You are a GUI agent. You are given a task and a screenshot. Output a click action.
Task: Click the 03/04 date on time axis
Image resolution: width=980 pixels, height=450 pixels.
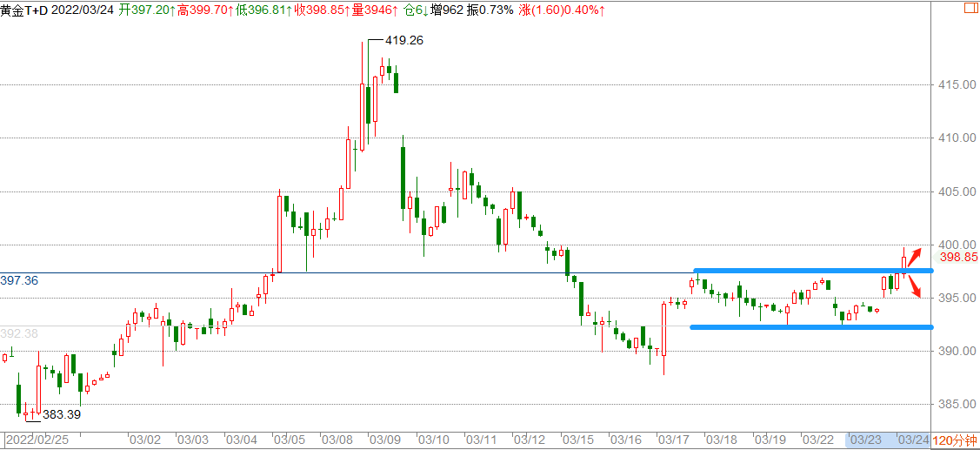[x=241, y=440]
